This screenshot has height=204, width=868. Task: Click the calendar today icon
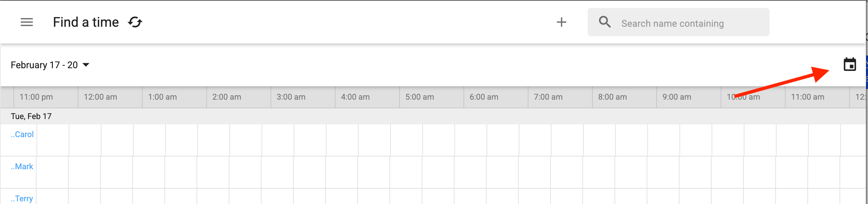(x=850, y=64)
